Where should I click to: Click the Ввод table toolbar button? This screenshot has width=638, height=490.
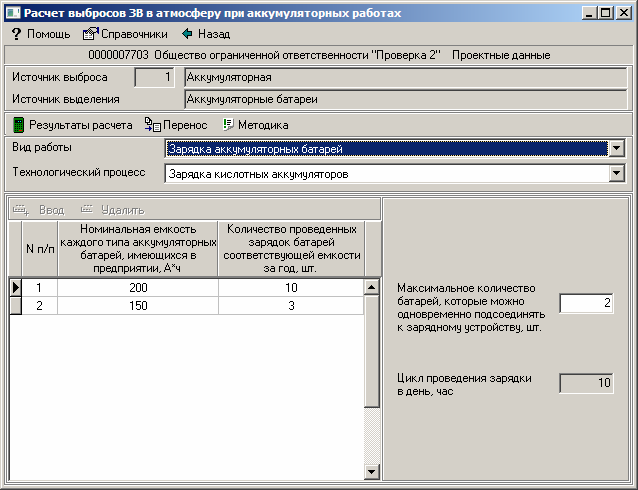tap(38, 210)
